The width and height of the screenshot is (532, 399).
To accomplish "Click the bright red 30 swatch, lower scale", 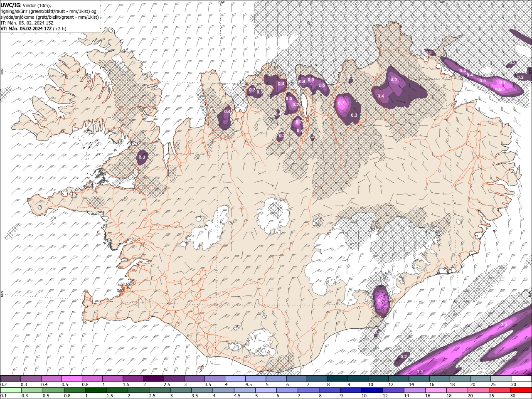I will click(521, 390).
